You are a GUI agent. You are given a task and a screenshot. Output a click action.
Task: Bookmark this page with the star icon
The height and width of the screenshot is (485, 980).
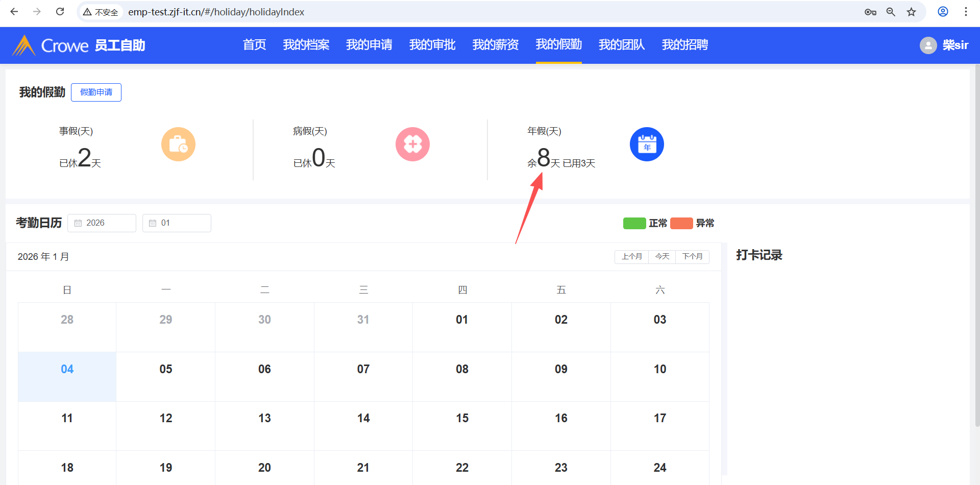coord(911,12)
